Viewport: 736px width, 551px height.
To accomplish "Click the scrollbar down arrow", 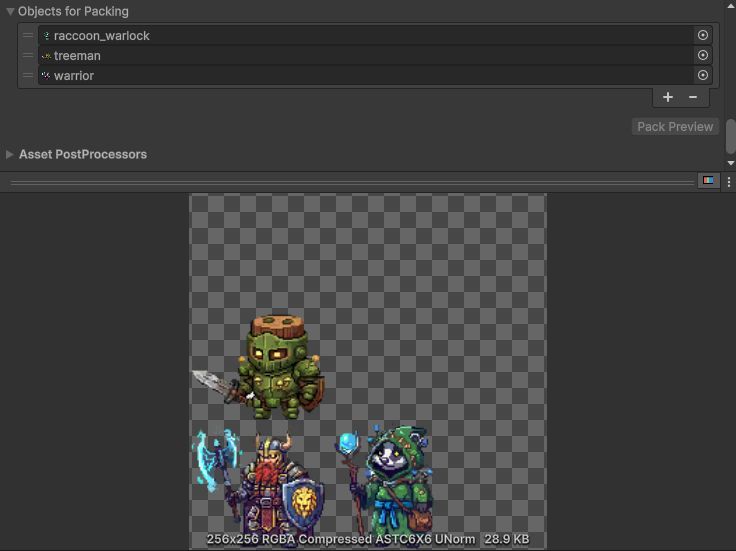I will coord(730,163).
